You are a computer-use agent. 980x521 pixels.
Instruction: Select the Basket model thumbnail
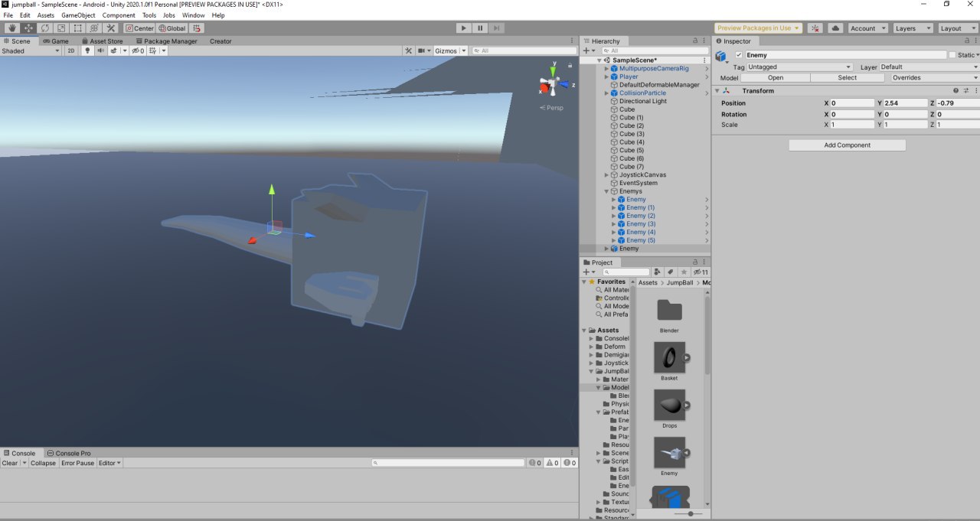(669, 357)
